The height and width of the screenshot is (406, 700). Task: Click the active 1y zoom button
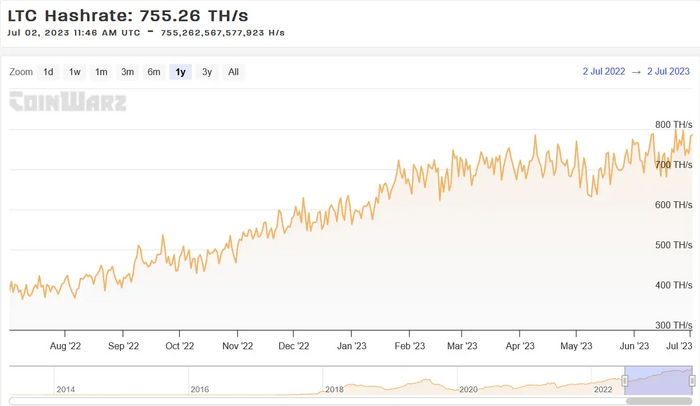click(x=180, y=72)
